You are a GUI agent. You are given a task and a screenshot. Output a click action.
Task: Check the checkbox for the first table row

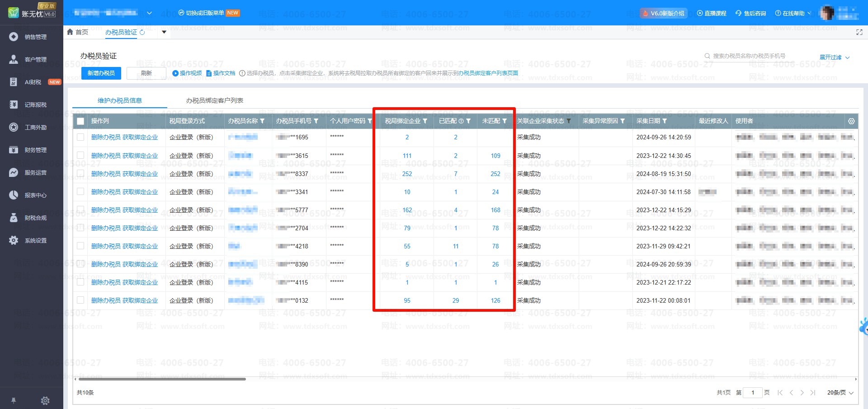click(80, 137)
